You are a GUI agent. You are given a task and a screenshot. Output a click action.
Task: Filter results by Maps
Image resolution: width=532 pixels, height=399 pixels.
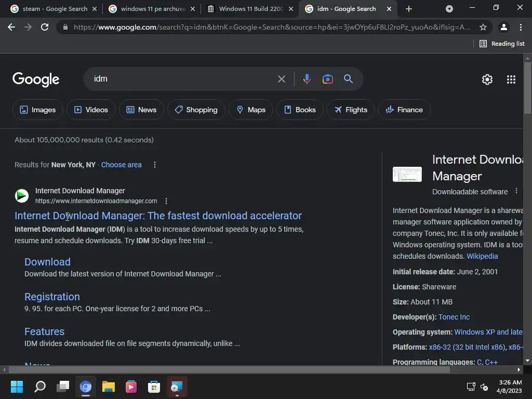[251, 110]
